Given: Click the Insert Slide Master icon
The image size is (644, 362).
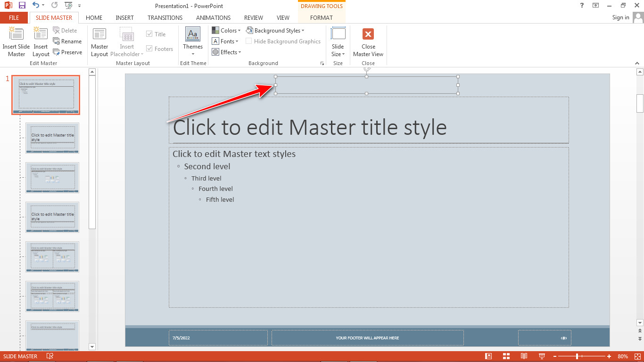Looking at the screenshot, I should (x=16, y=41).
